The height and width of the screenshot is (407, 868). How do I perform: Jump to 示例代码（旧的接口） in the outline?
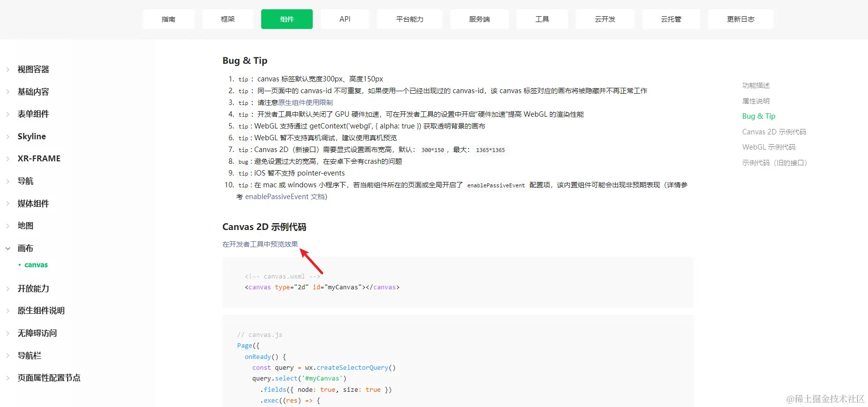pyautogui.click(x=775, y=163)
